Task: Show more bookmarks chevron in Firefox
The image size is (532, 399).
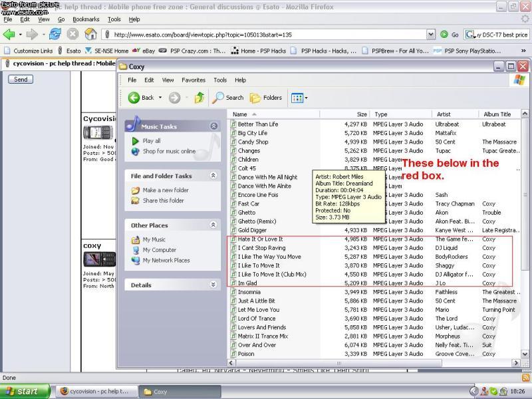Action: tap(523, 51)
